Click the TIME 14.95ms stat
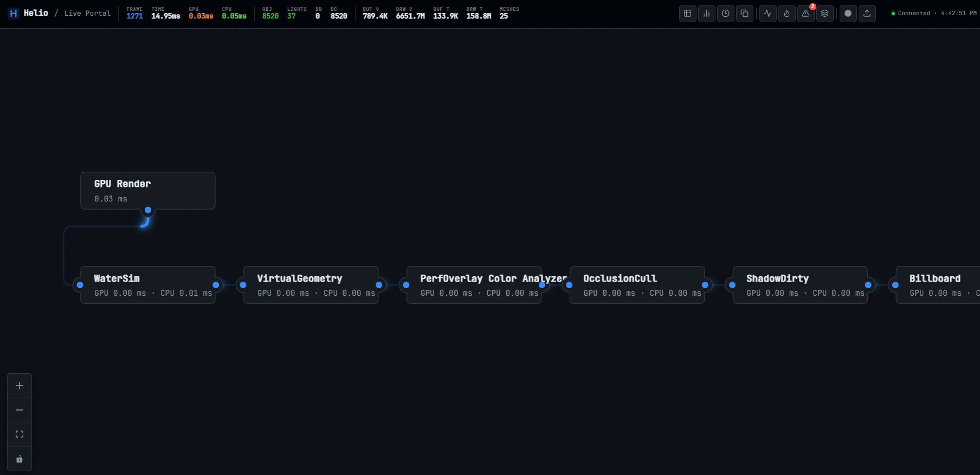This screenshot has width=980, height=475. click(x=165, y=13)
